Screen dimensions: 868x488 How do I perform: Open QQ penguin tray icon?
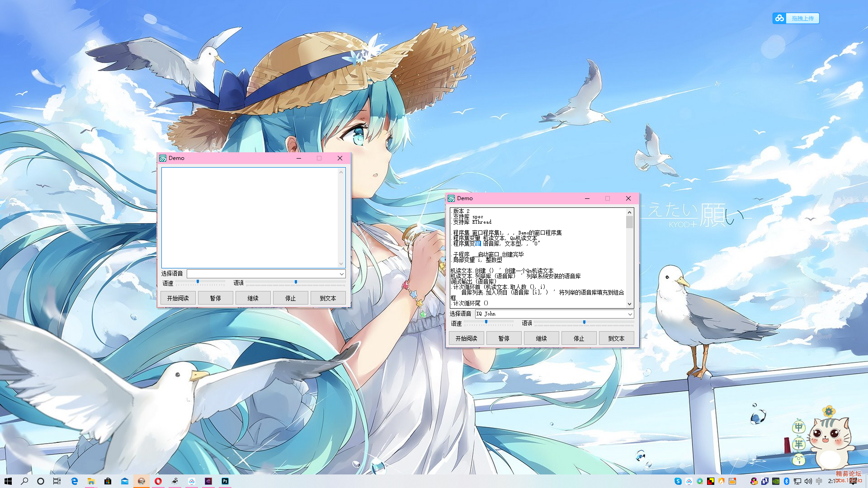click(x=754, y=481)
